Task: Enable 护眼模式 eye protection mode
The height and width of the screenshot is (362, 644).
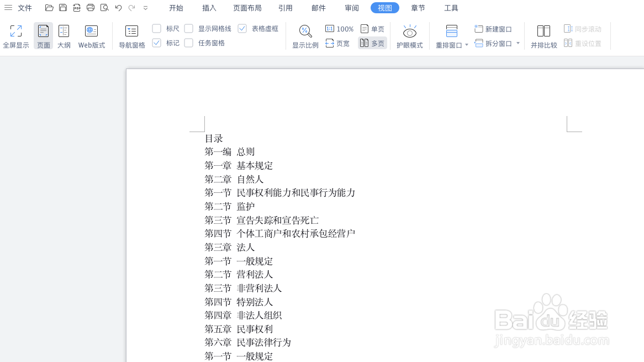Action: (x=409, y=35)
